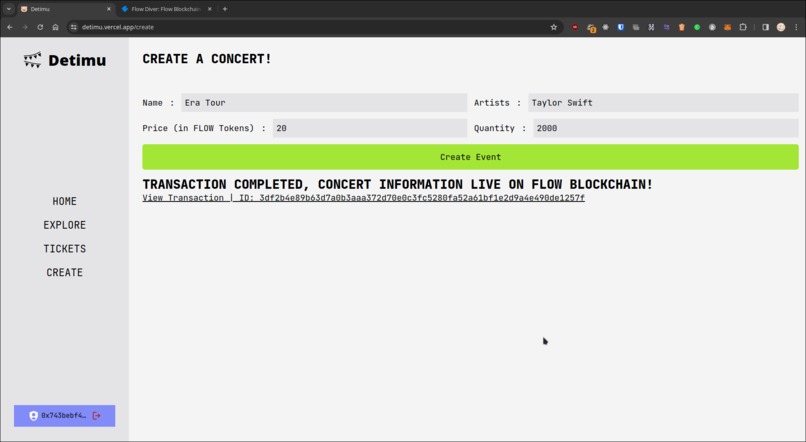Click the green circle extension icon
Viewport: 806px width, 442px height.
(697, 27)
